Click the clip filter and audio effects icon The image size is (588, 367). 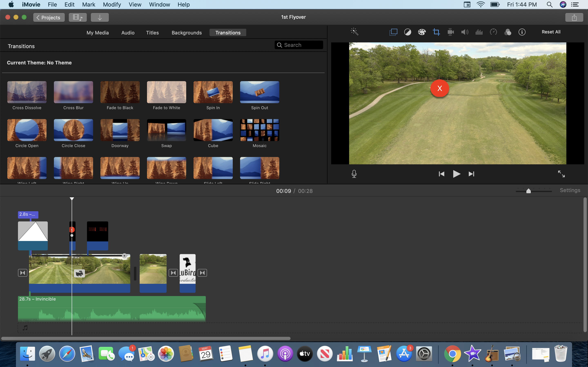(508, 32)
